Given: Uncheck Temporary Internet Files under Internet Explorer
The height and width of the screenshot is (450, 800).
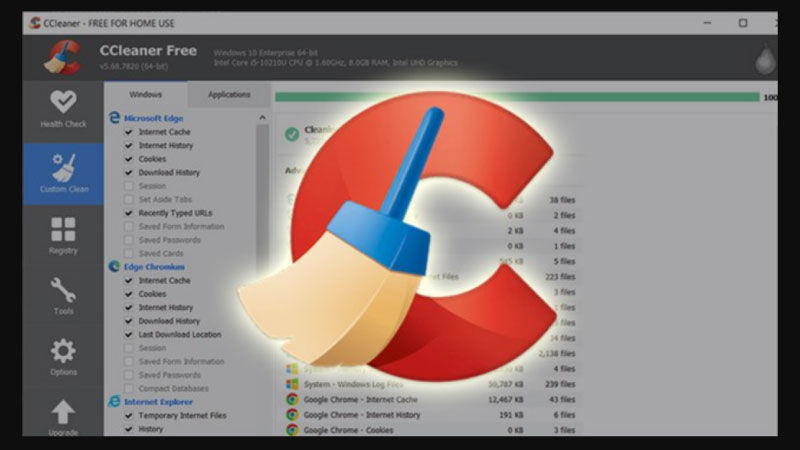Looking at the screenshot, I should point(129,415).
